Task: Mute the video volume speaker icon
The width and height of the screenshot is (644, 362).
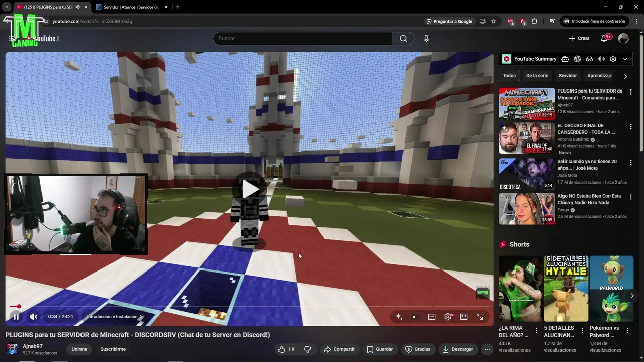Action: tap(33, 317)
